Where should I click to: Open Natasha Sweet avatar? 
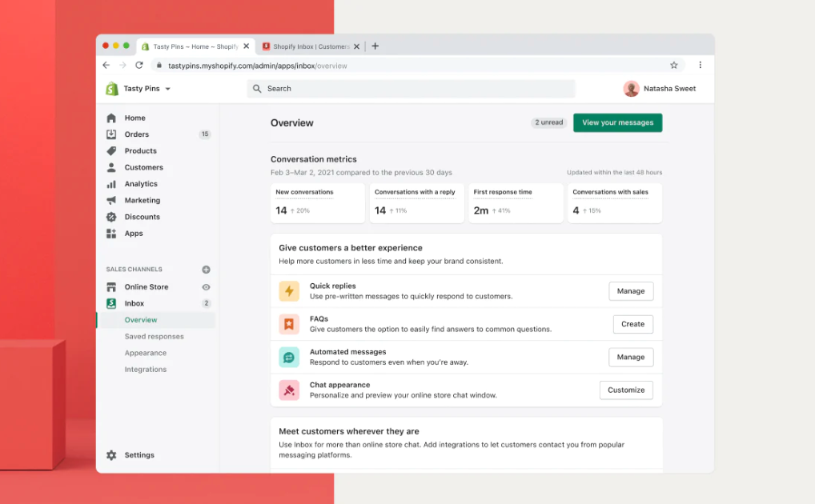631,89
